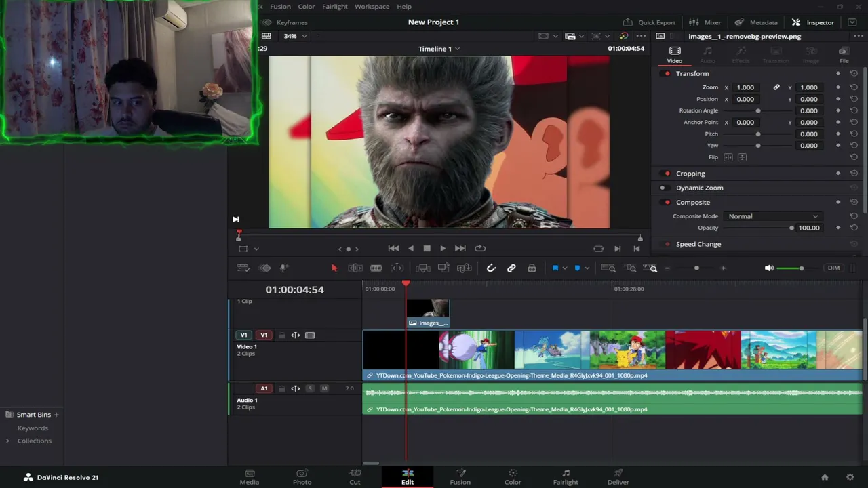Toggle the snapping magnet icon

click(x=492, y=268)
